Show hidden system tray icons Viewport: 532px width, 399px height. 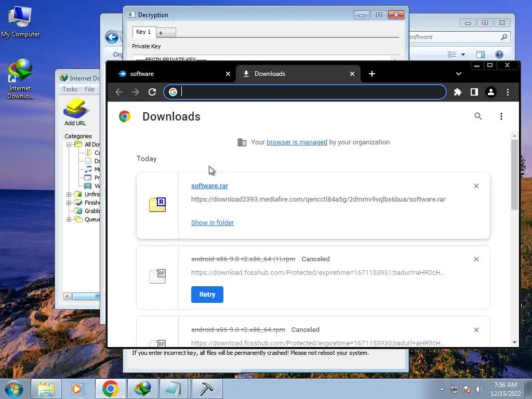pos(442,389)
